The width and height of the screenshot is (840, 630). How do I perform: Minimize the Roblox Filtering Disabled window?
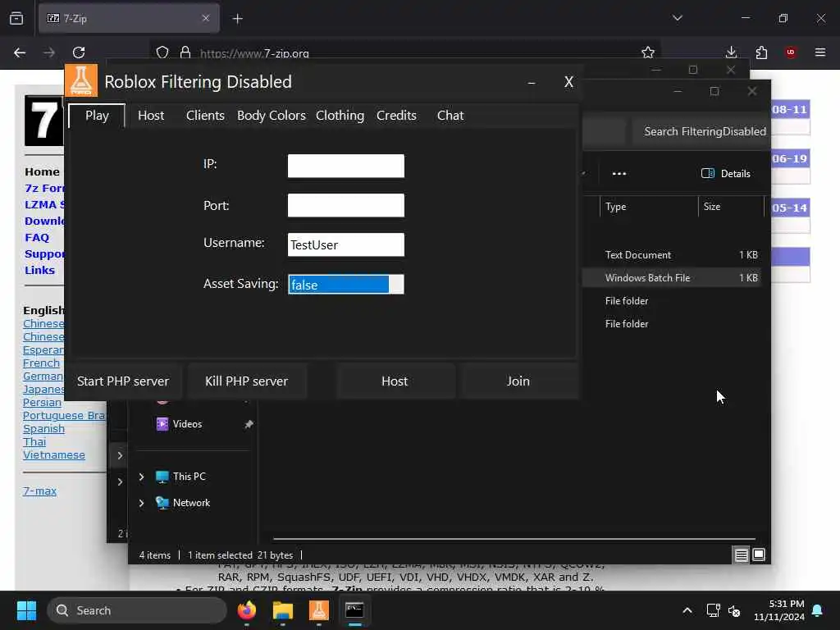532,83
